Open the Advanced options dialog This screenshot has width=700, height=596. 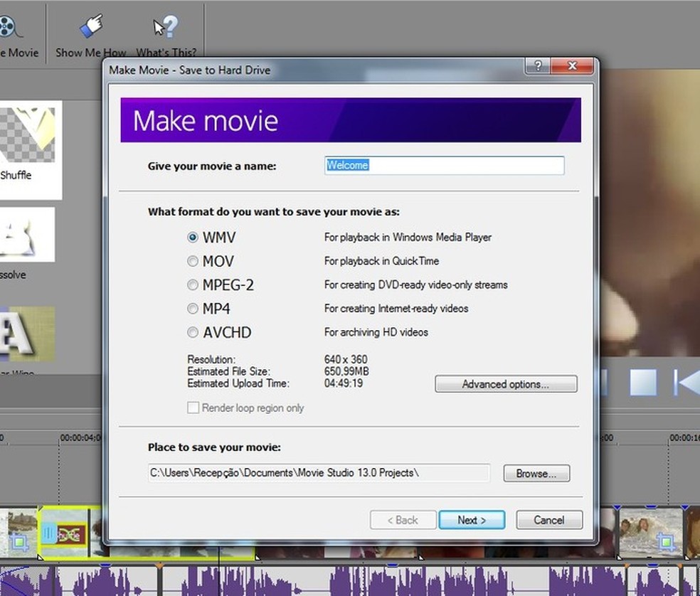(x=506, y=384)
